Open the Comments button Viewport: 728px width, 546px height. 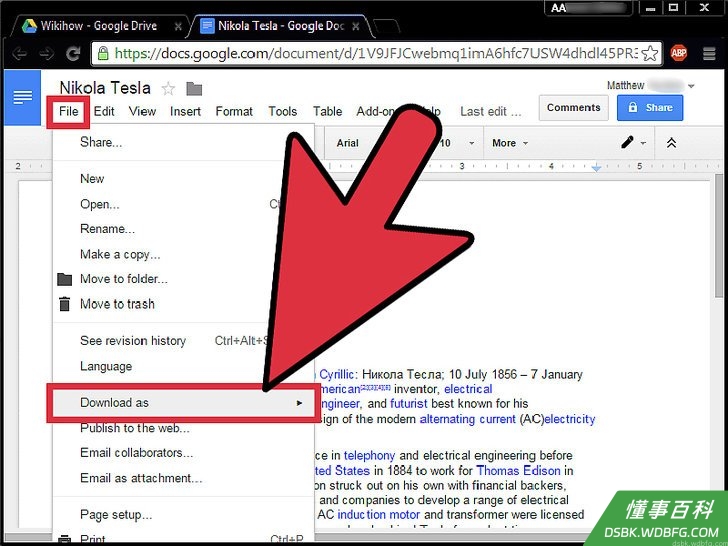point(573,108)
